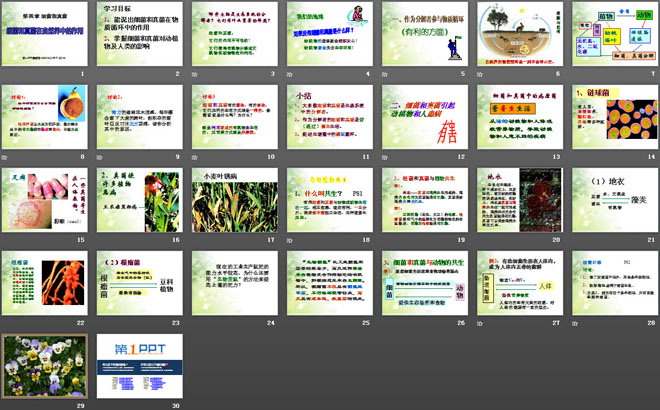Click the animation star icon under slide 28
Screen dimensions: 660x410
coord(575,323)
